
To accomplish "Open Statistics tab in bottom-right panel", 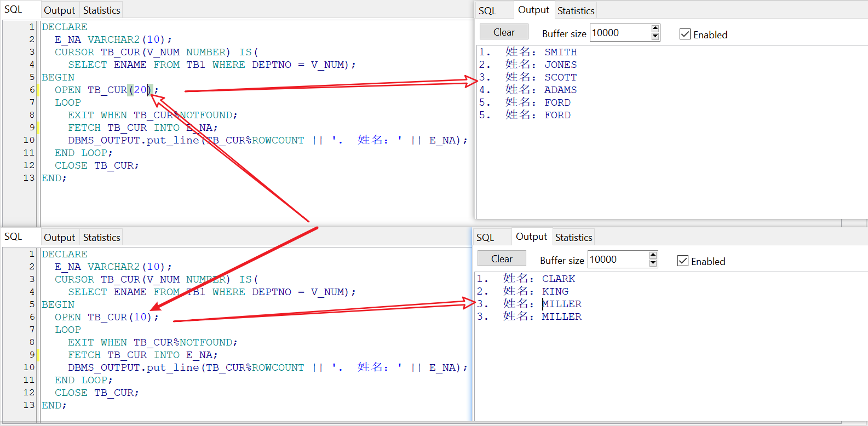I will click(573, 237).
